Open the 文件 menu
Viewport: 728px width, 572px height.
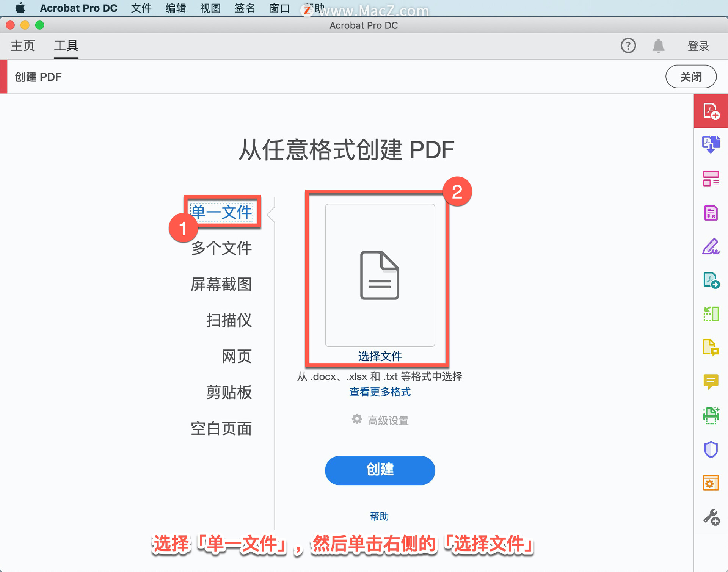pos(141,8)
